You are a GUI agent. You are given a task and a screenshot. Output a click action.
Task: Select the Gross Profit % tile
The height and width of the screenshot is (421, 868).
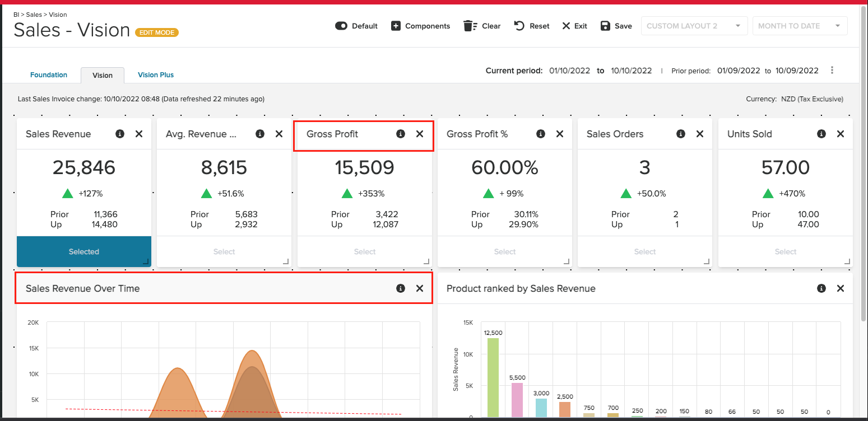coord(504,251)
